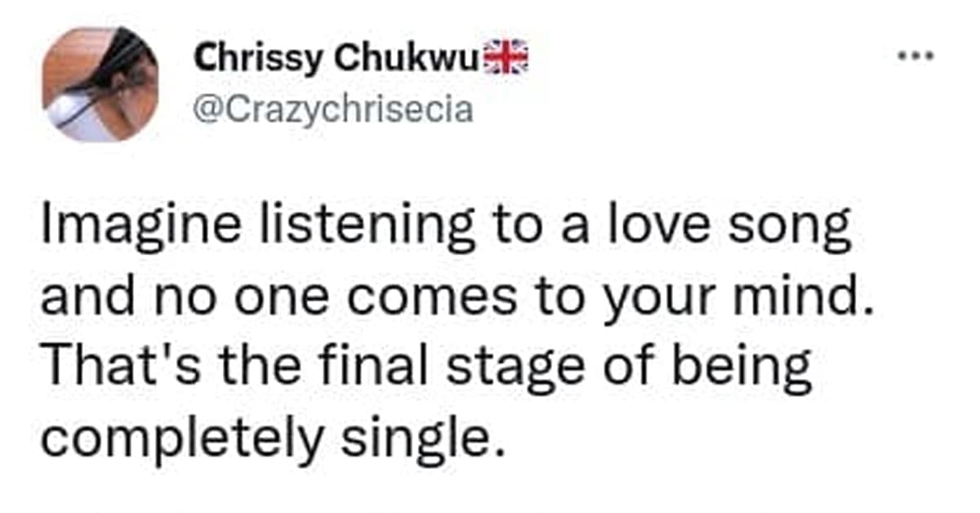Click the ellipsis icon in the top right corner
This screenshot has height=513, width=980.
click(x=915, y=53)
